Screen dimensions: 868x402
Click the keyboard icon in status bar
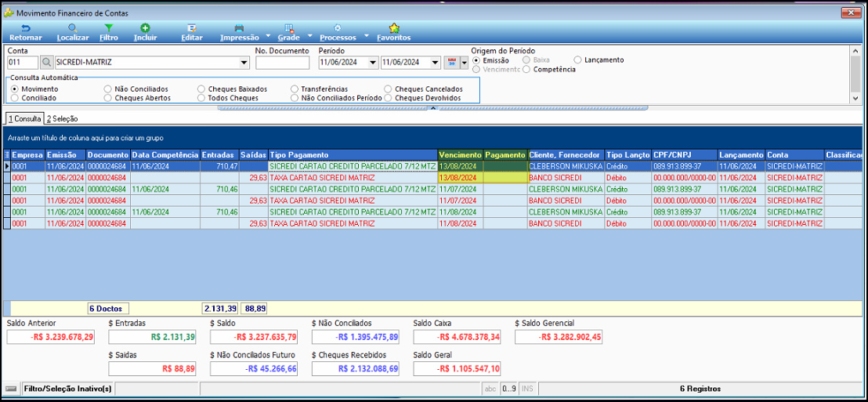(x=11, y=389)
